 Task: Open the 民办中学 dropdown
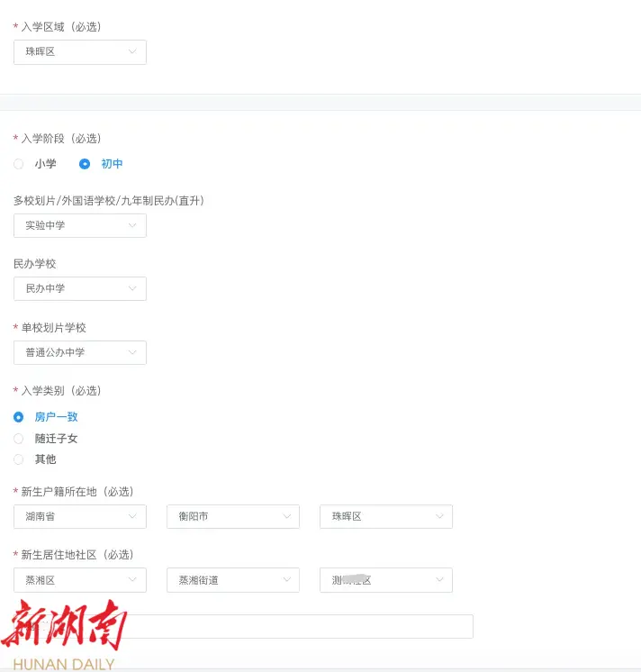[79, 288]
